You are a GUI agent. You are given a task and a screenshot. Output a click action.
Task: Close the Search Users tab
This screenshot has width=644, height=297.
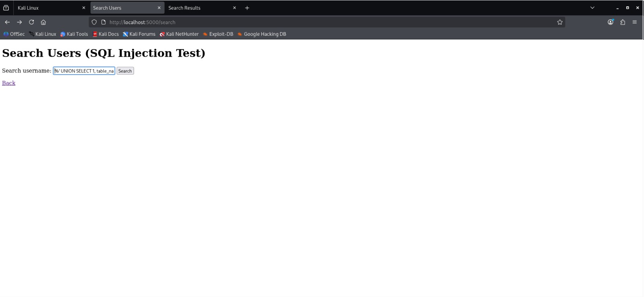159,8
